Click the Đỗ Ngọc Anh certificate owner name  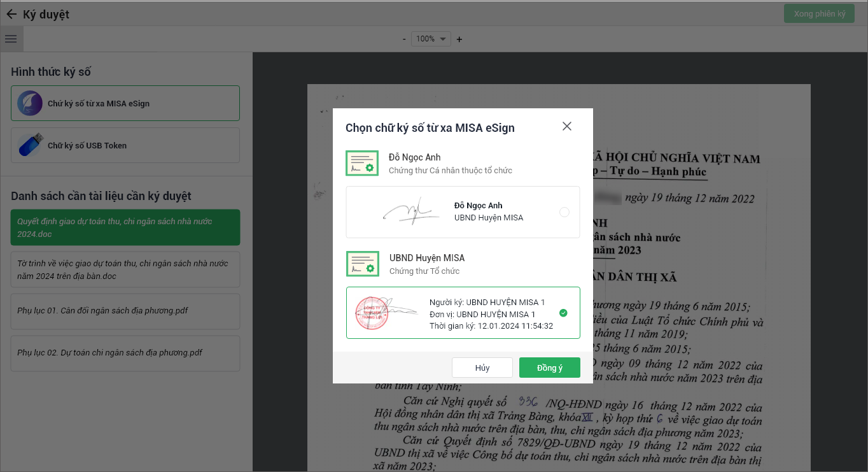(415, 157)
